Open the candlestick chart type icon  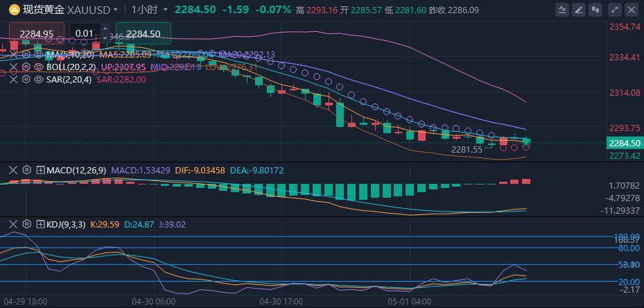click(x=594, y=10)
